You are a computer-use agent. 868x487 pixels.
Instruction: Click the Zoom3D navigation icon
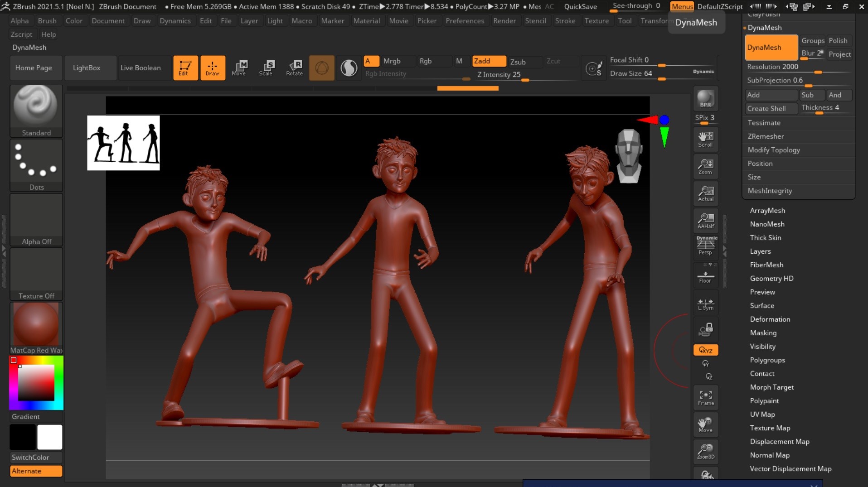(x=705, y=452)
